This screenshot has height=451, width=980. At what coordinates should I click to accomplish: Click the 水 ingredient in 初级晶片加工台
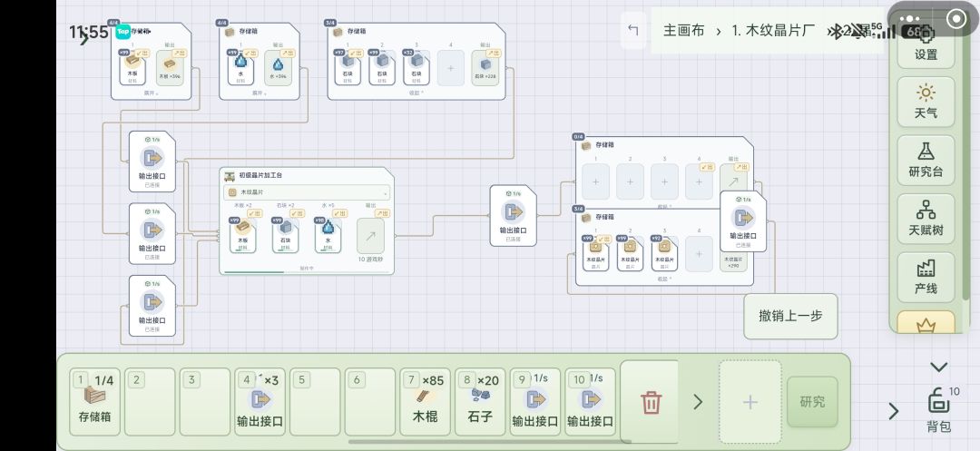(x=328, y=234)
